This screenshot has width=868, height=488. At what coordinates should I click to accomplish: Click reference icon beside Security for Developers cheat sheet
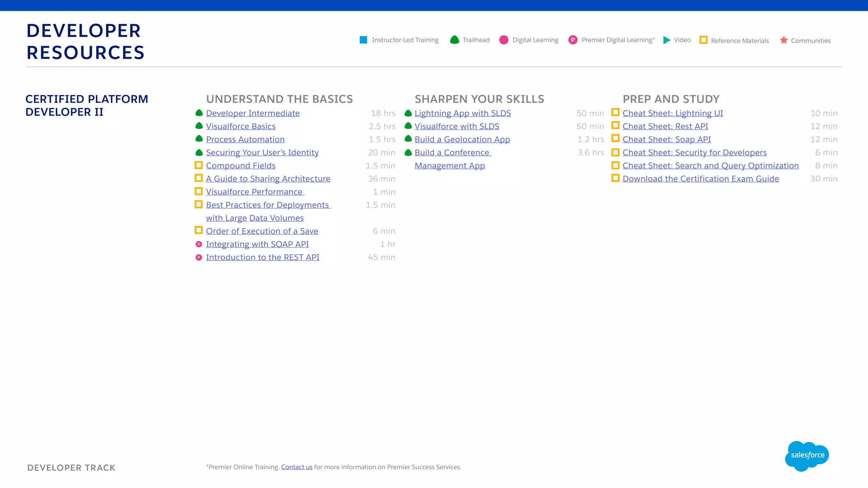click(615, 152)
